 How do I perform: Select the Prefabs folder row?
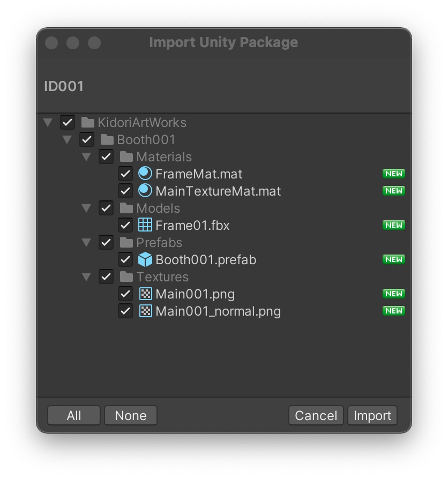(159, 242)
